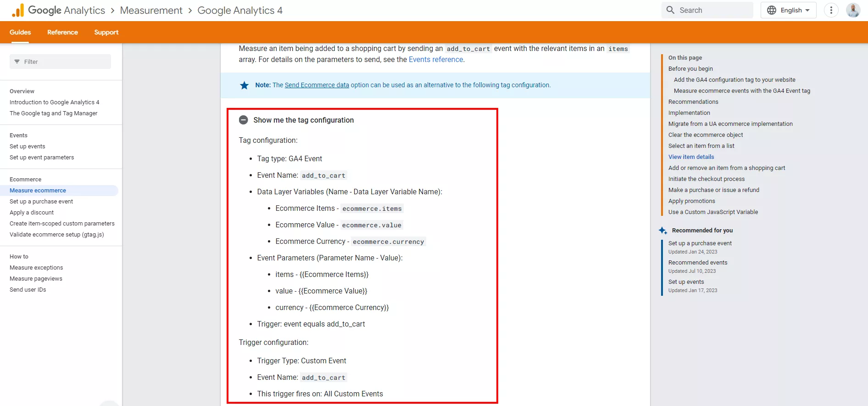Image resolution: width=868 pixels, height=406 pixels.
Task: Click the star icon beside the Note
Action: click(x=245, y=85)
